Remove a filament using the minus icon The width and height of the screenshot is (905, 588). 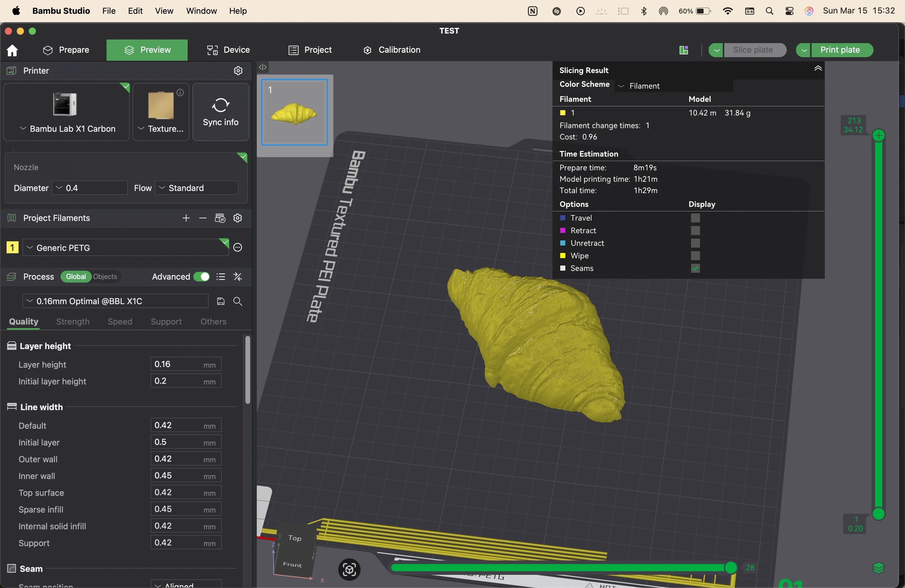click(x=203, y=218)
